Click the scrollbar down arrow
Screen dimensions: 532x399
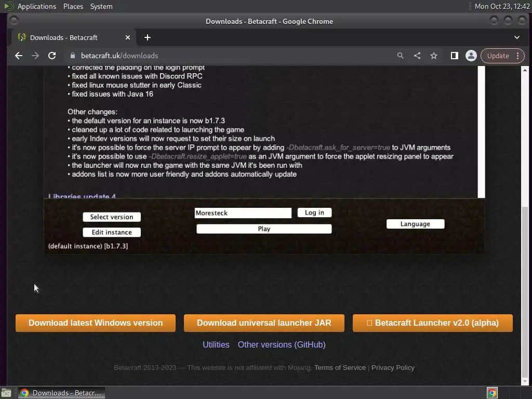pyautogui.click(x=525, y=382)
